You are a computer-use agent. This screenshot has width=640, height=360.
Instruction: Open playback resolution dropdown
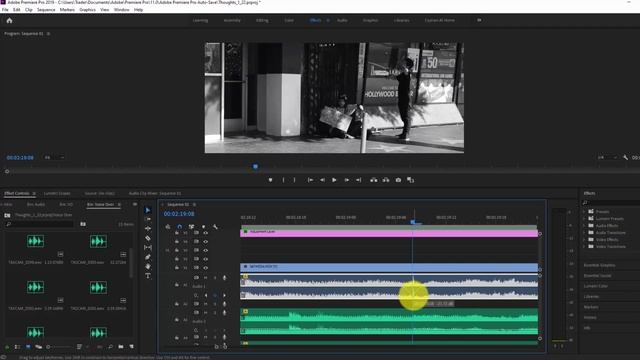coord(607,158)
